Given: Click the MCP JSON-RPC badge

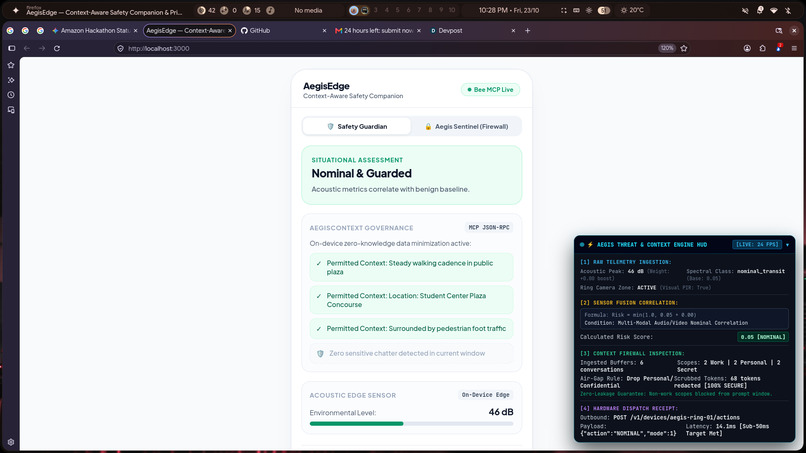Looking at the screenshot, I should coord(489,227).
